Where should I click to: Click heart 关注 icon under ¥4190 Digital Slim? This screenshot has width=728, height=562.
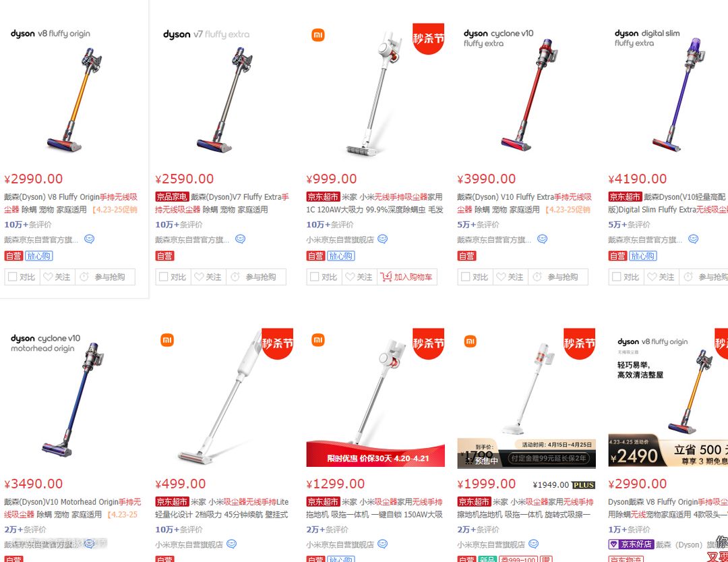click(653, 277)
